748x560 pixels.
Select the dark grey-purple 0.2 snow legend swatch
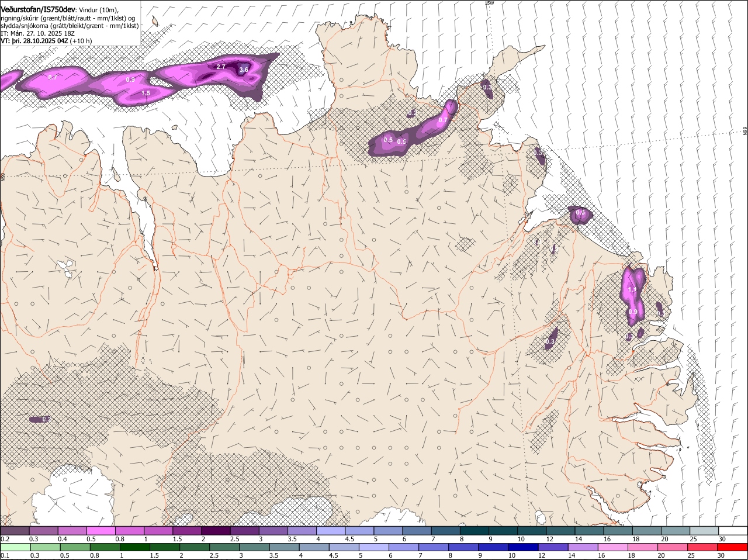15,530
